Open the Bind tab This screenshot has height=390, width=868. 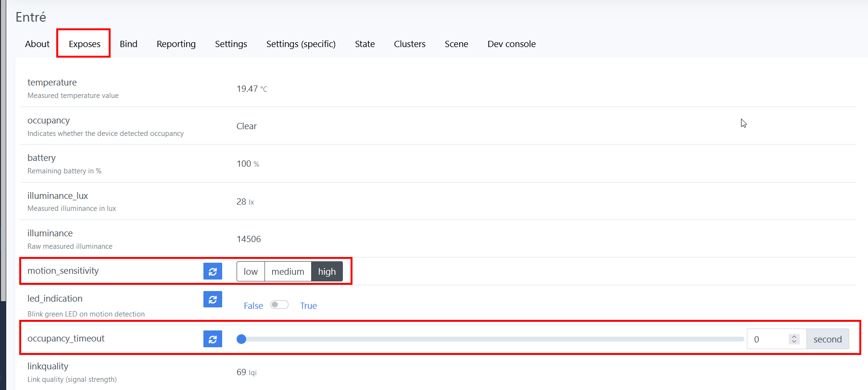point(128,44)
